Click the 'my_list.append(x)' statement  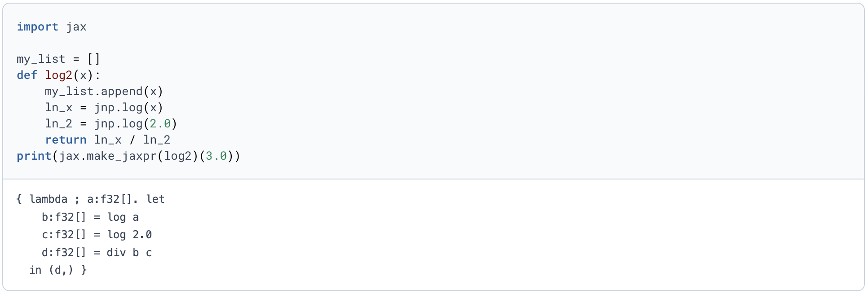click(x=104, y=92)
